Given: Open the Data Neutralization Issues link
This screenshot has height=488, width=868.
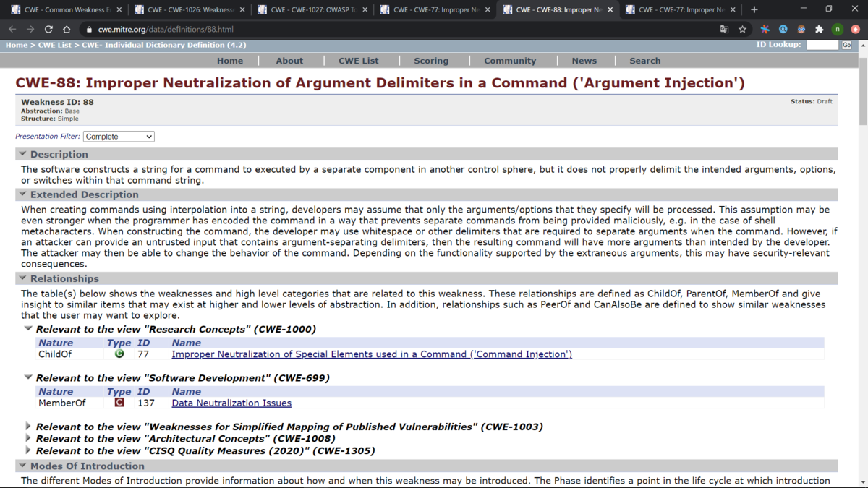Looking at the screenshot, I should pos(231,403).
